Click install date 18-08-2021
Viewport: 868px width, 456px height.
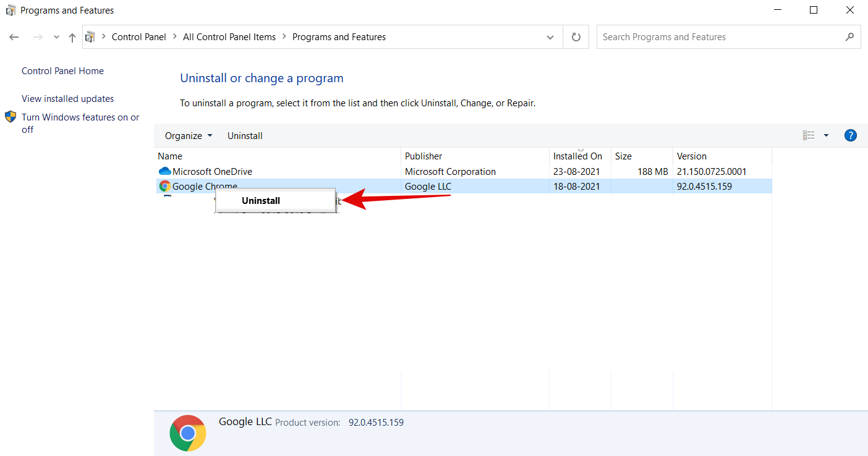(576, 186)
